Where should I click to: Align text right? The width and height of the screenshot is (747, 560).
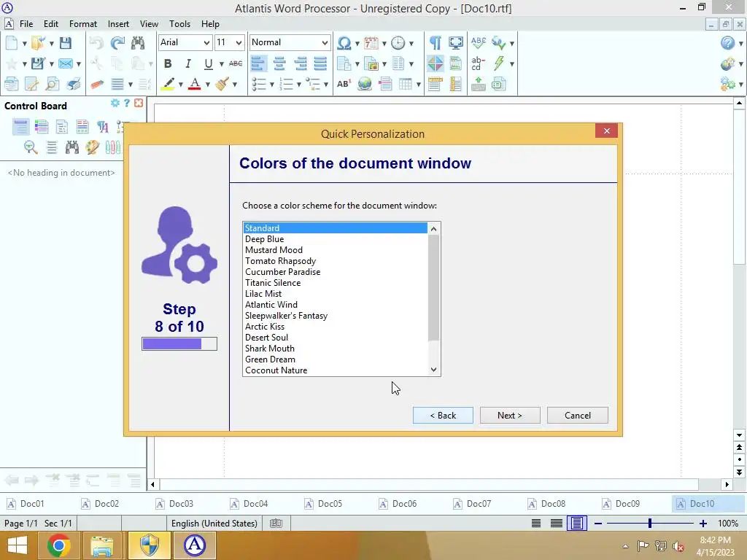click(x=300, y=63)
